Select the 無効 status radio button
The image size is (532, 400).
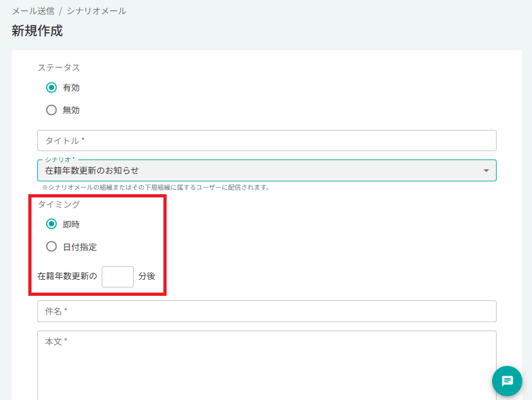51,110
